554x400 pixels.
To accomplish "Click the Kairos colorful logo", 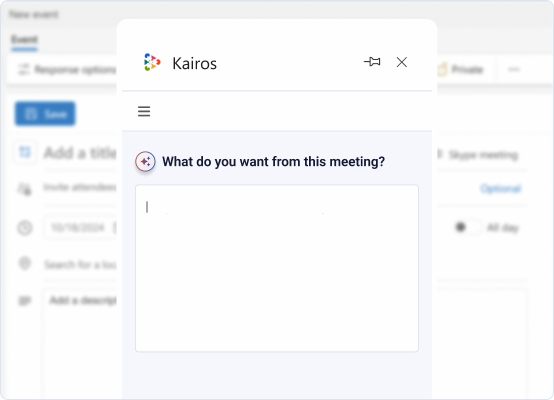I will tap(152, 62).
